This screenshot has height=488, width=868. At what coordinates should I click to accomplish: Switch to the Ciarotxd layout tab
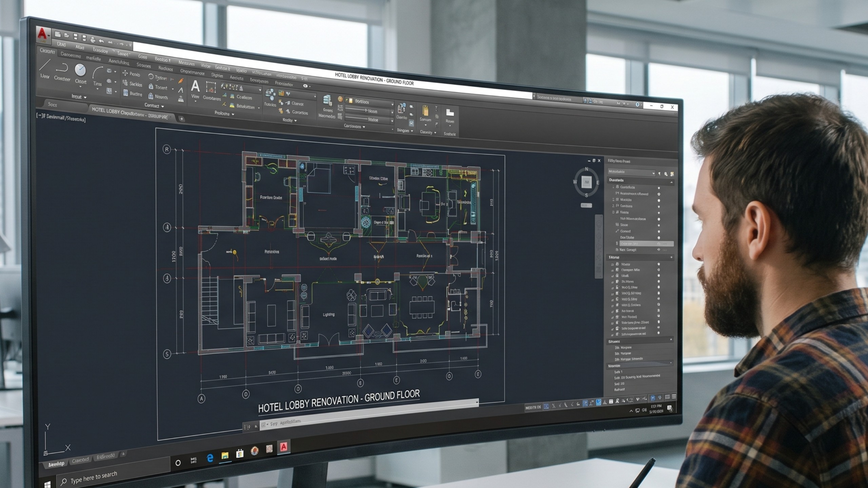click(x=80, y=460)
